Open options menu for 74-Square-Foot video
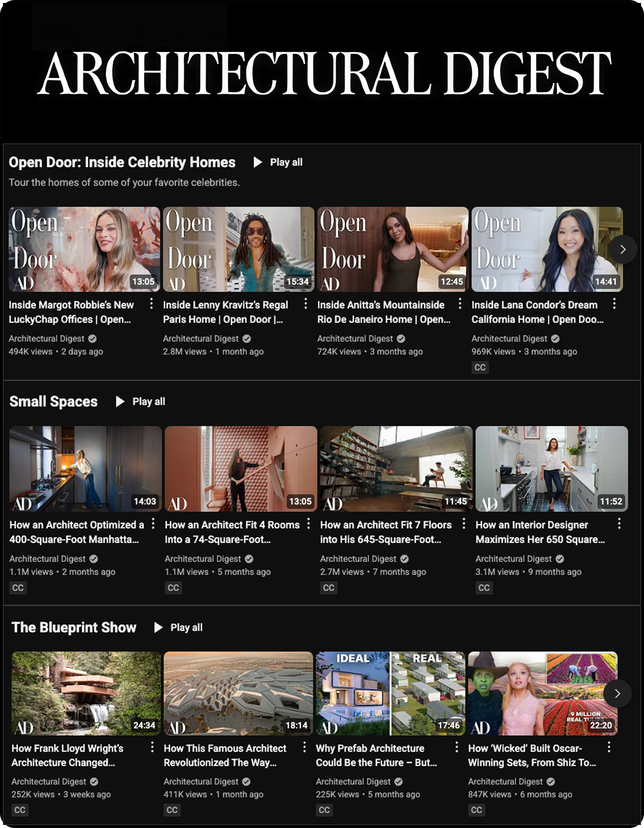The width and height of the screenshot is (644, 828). 308,523
